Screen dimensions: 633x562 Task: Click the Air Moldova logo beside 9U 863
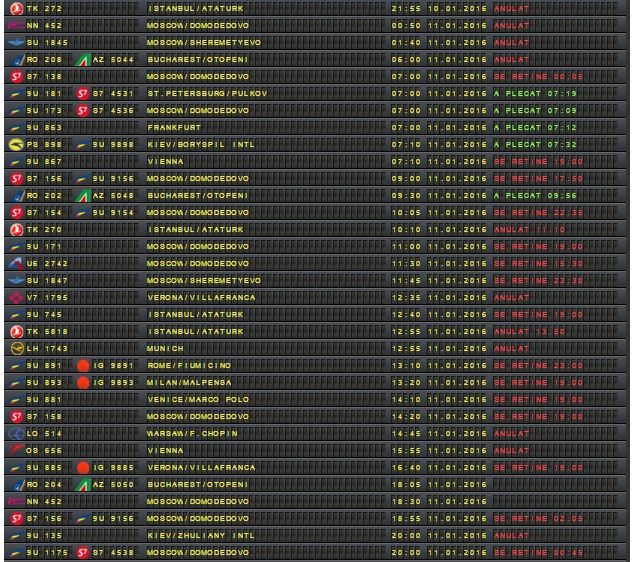(16, 128)
